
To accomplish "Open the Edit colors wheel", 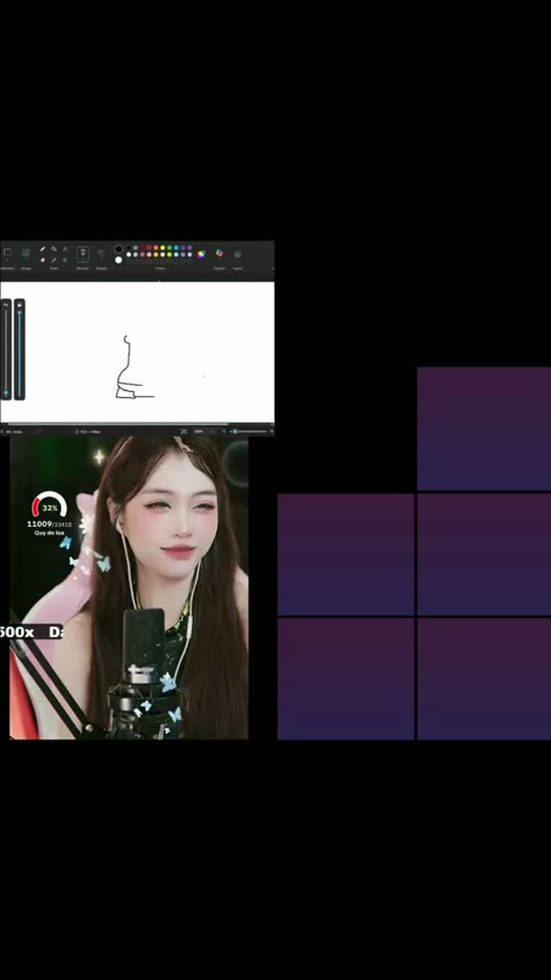I will 201,254.
